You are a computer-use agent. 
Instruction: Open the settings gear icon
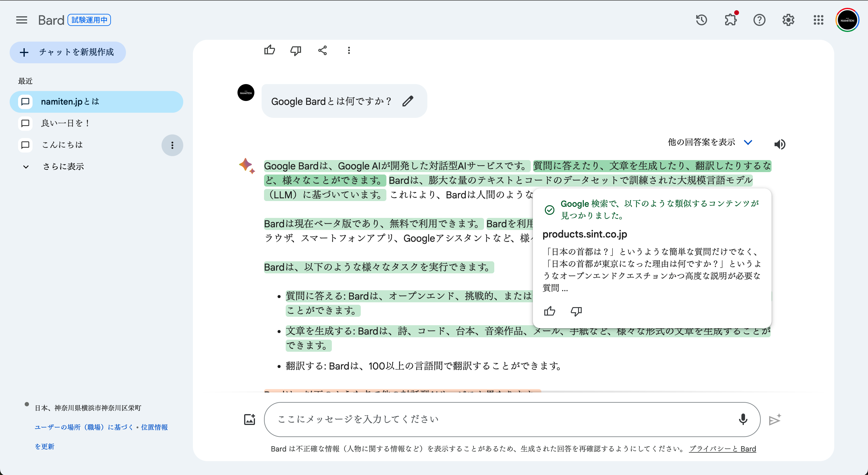788,20
